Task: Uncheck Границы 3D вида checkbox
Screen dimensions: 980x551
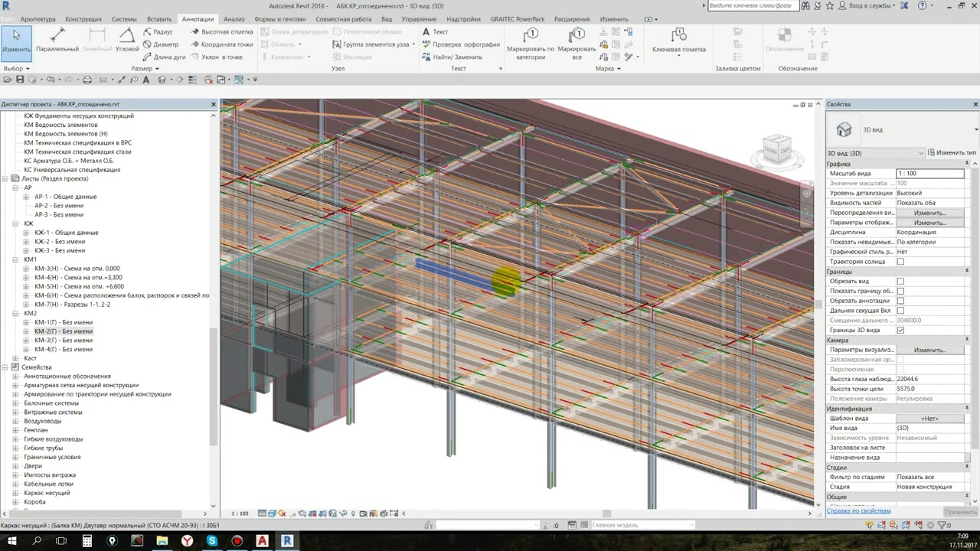Action: [900, 331]
